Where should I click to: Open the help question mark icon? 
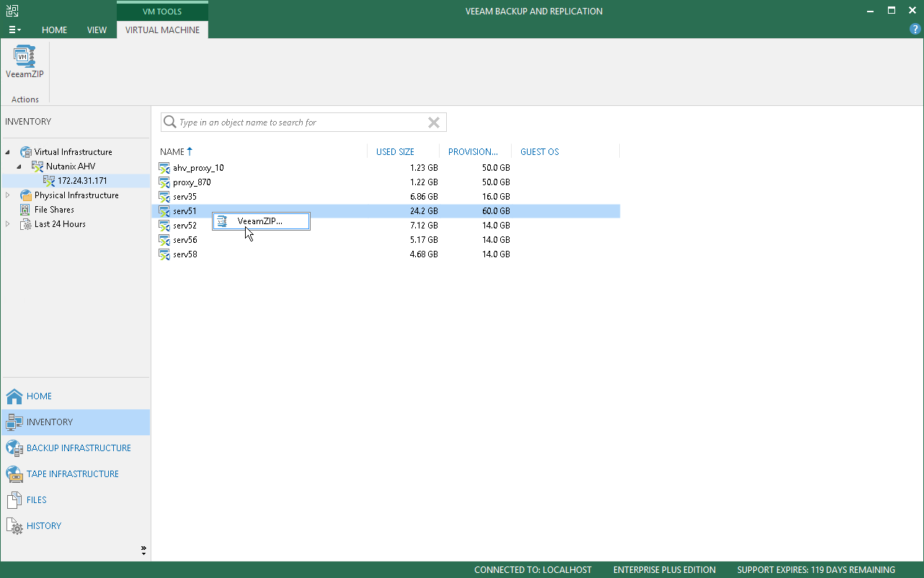pos(915,30)
